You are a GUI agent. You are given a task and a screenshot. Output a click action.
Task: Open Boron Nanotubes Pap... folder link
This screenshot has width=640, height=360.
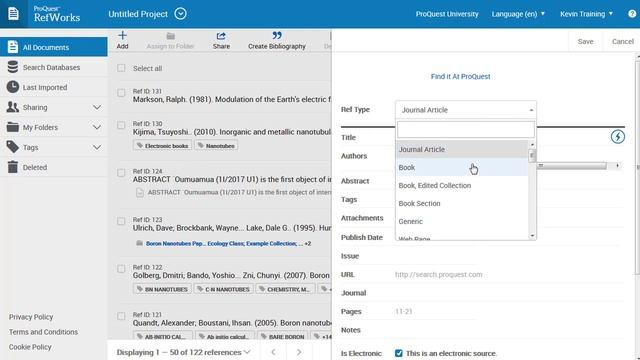pyautogui.click(x=176, y=243)
